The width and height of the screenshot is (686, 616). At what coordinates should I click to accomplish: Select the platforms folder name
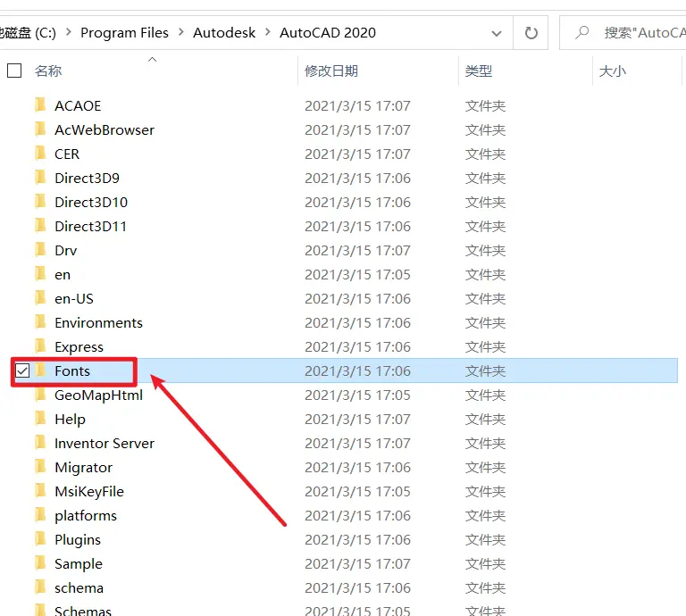tap(86, 516)
